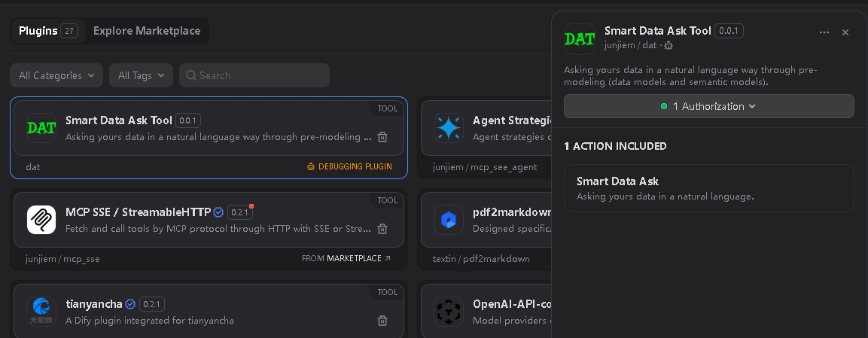Delete the MCP SSE / StreamableHTTP plugin
Screen dimensions: 868x338
382,228
